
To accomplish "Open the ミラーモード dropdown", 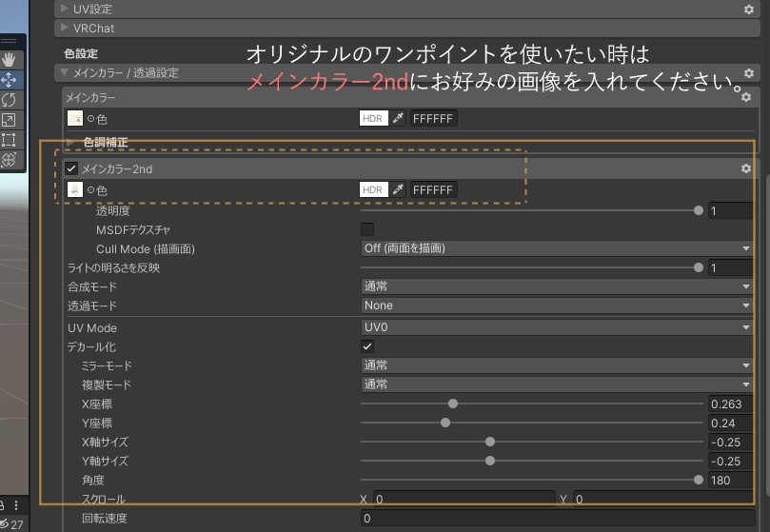I will pyautogui.click(x=557, y=365).
